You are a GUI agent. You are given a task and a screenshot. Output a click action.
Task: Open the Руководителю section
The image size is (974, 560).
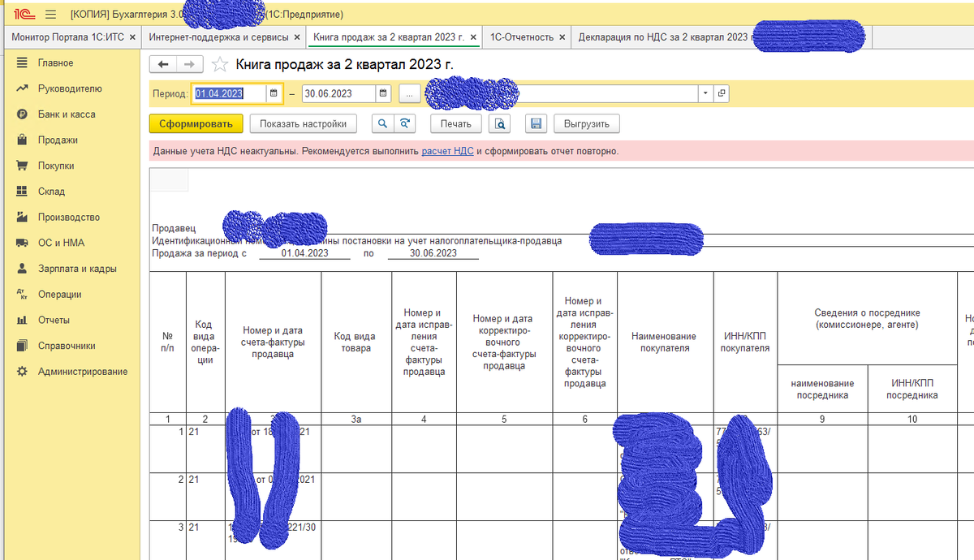coord(71,88)
